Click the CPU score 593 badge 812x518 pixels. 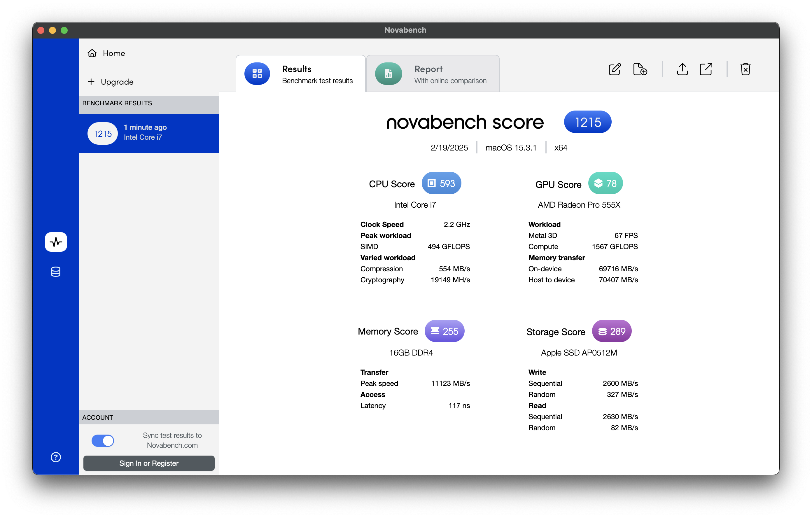[x=441, y=183]
